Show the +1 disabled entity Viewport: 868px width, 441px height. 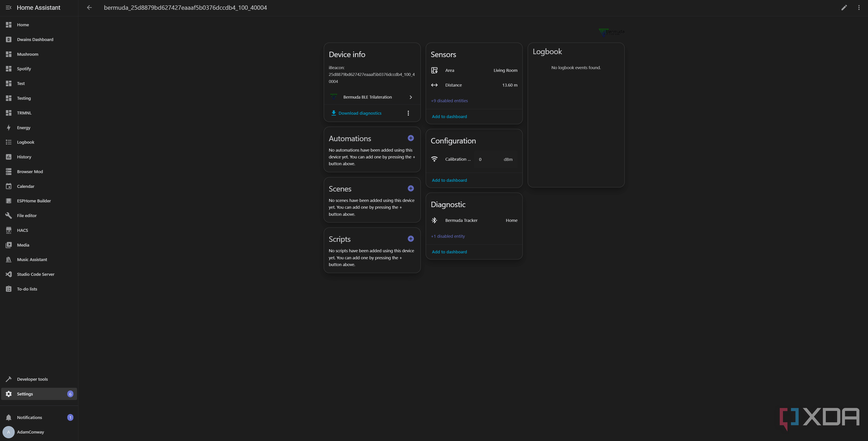tap(447, 236)
